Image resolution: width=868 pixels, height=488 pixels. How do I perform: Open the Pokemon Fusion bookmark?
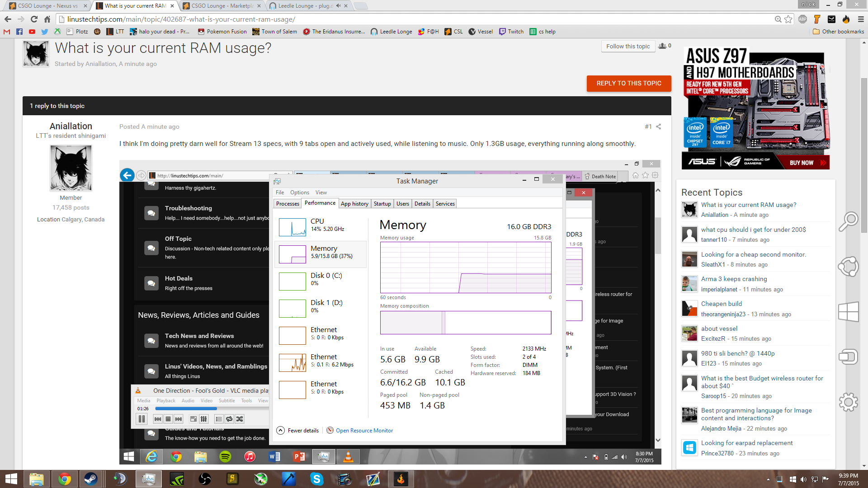(222, 32)
